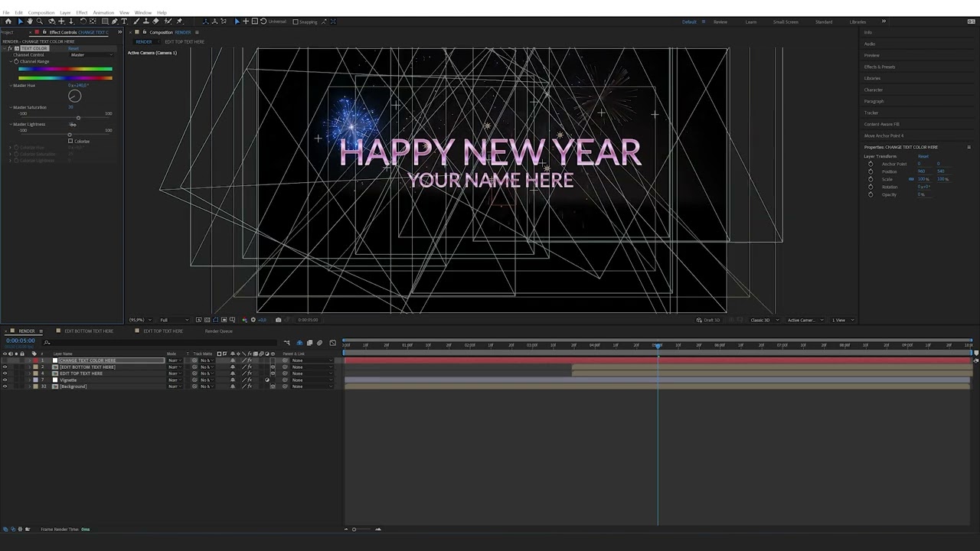This screenshot has width=980, height=551.
Task: Click the snapshot camera icon below viewer
Action: pos(278,320)
